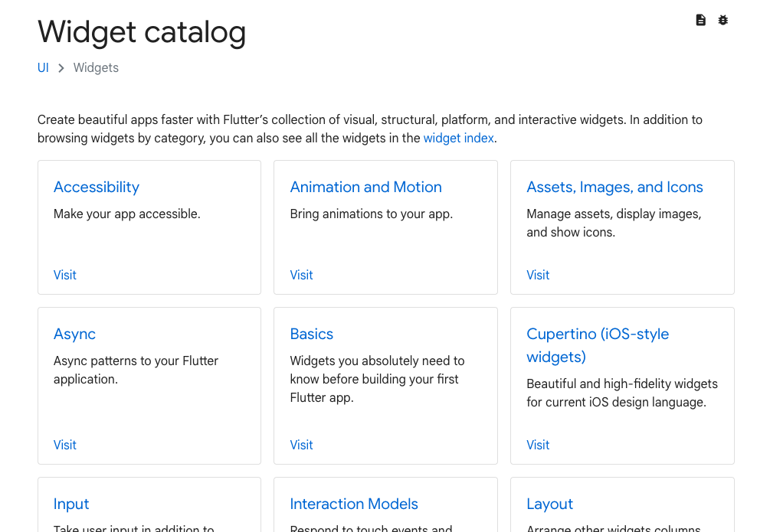Visit the Cupertino widgets category
This screenshot has width=770, height=532.
coord(538,445)
